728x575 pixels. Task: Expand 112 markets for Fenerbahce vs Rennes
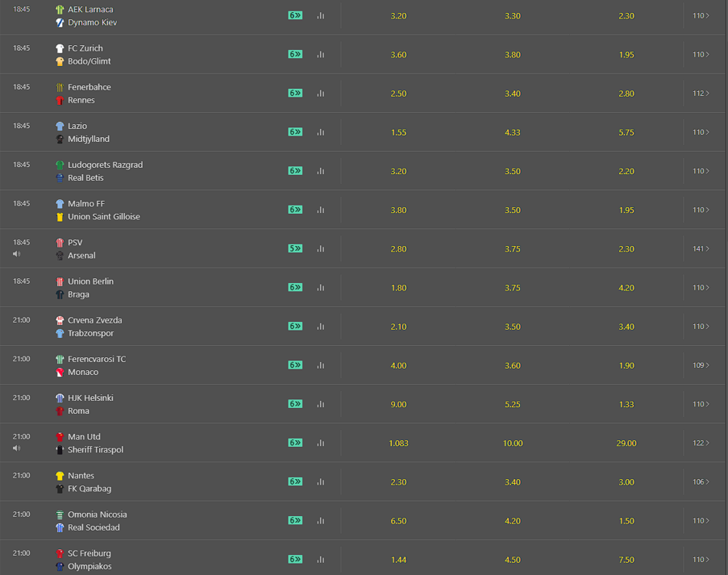pos(700,94)
